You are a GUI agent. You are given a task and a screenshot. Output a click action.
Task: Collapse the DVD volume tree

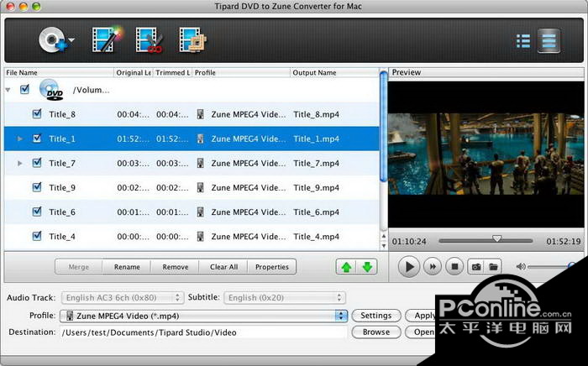(9, 89)
